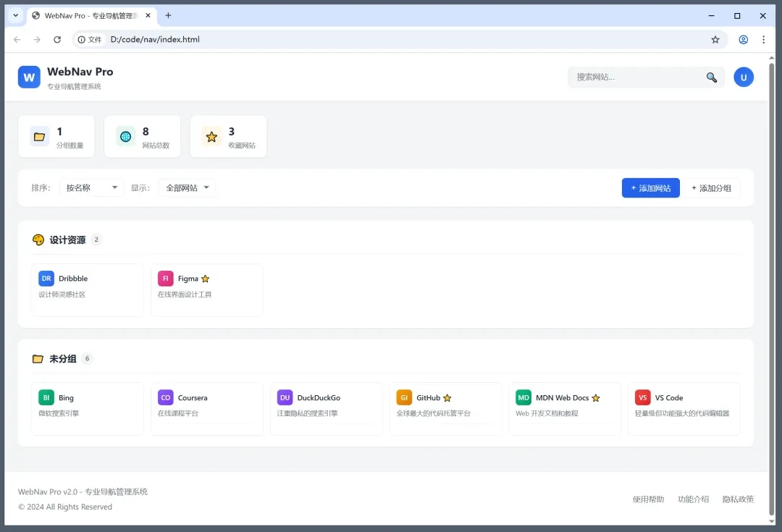Click the globe icon in site total card
Image resolution: width=782 pixels, height=532 pixels.
pos(126,137)
